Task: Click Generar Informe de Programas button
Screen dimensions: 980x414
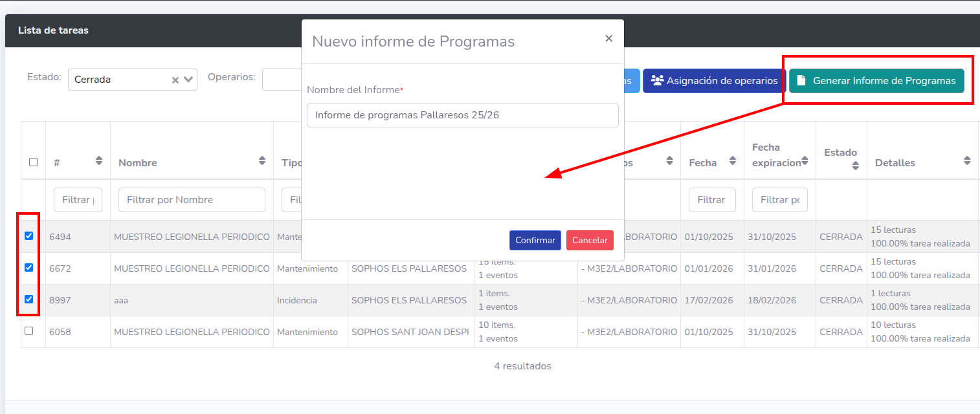Action: coord(876,81)
